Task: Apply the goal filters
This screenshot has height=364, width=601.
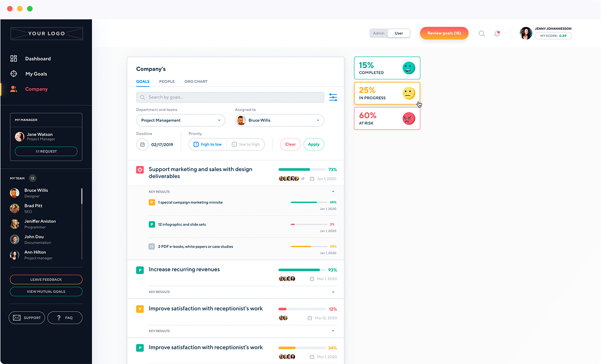Action: coord(314,145)
